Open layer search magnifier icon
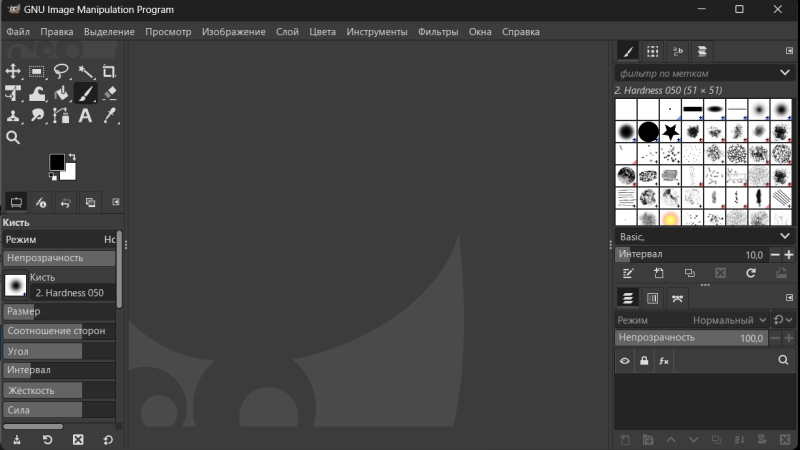800x450 pixels. coord(783,360)
